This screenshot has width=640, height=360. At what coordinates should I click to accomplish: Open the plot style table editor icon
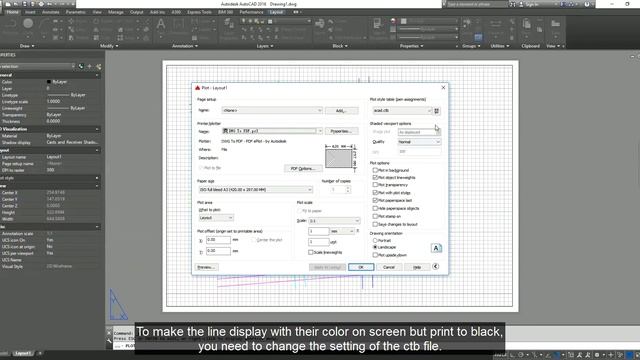click(x=436, y=111)
